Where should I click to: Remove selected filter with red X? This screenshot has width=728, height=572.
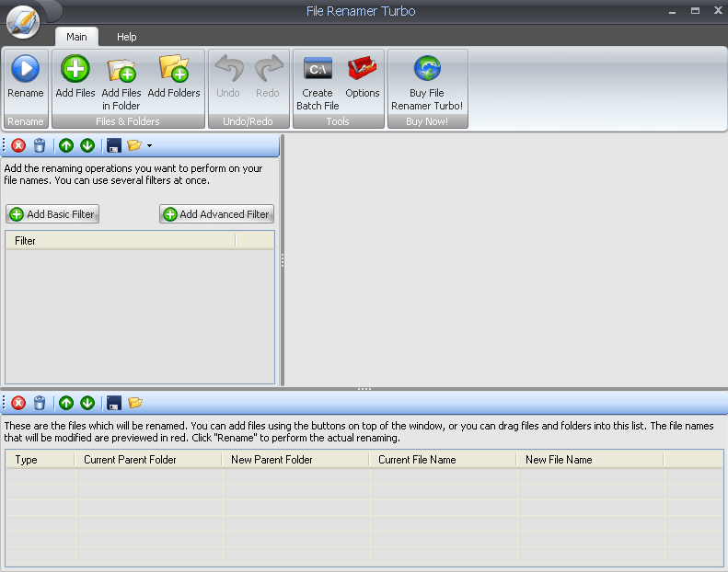18,145
